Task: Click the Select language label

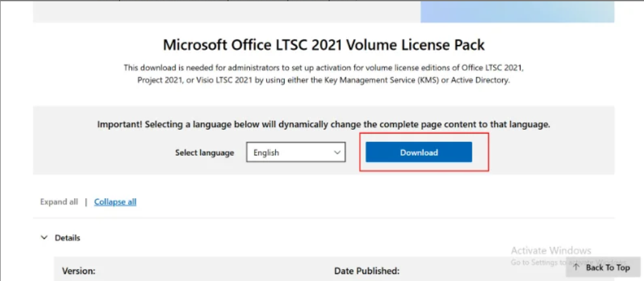Action: [x=205, y=153]
